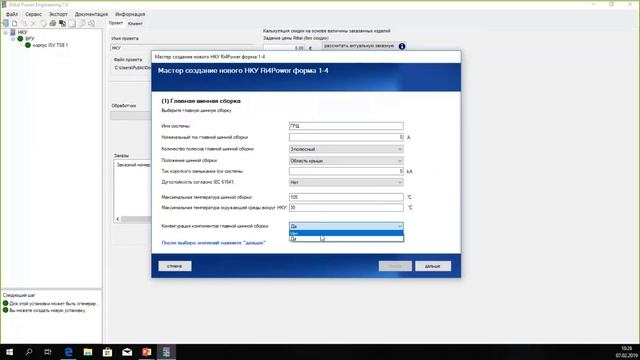Switch to the Клиент tab
The width and height of the screenshot is (640, 360).
135,24
